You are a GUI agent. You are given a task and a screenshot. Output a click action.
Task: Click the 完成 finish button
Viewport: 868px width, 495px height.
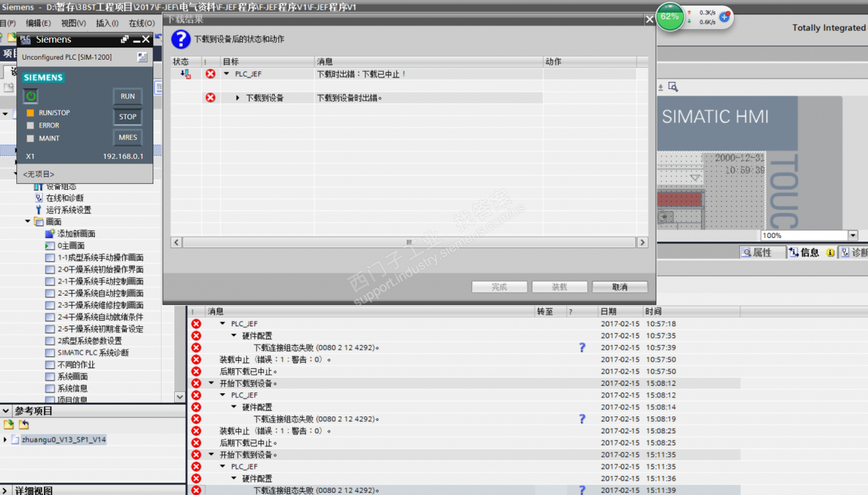click(499, 287)
